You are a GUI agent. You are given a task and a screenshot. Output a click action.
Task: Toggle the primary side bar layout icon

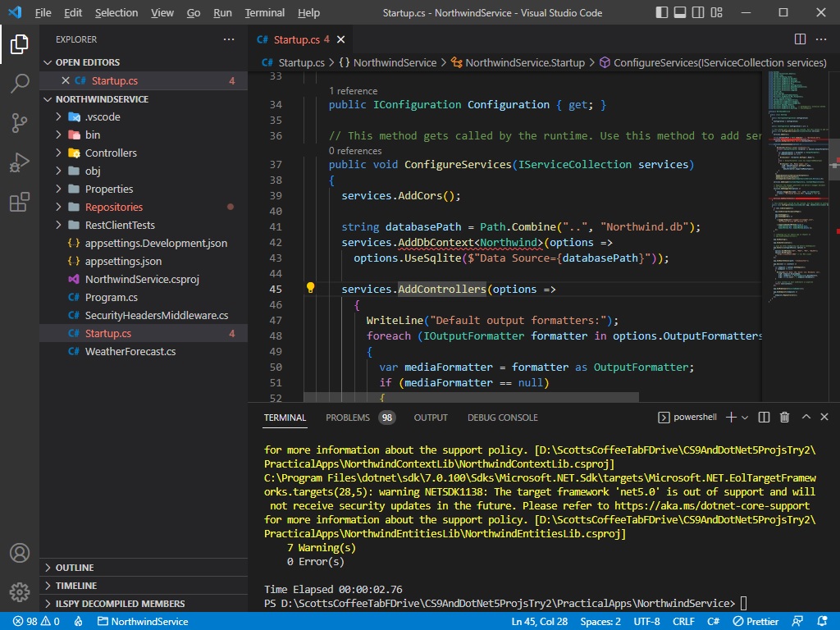coord(661,12)
